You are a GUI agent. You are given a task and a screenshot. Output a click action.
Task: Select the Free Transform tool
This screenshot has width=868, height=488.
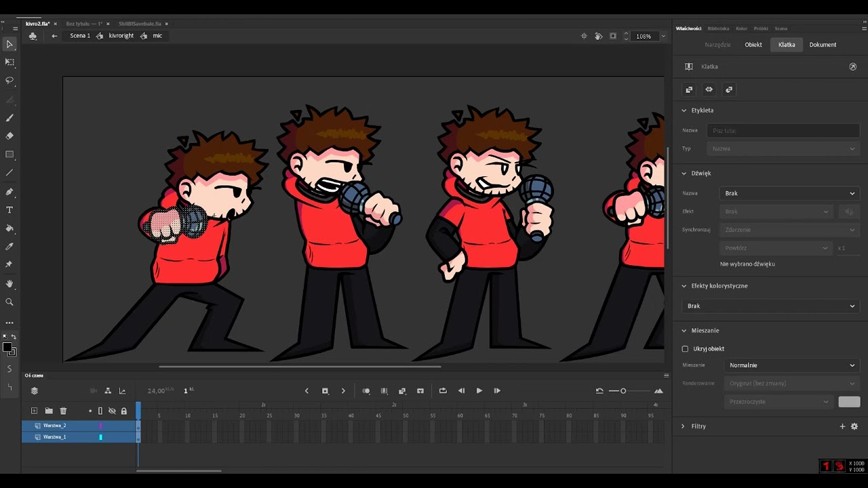(x=9, y=62)
